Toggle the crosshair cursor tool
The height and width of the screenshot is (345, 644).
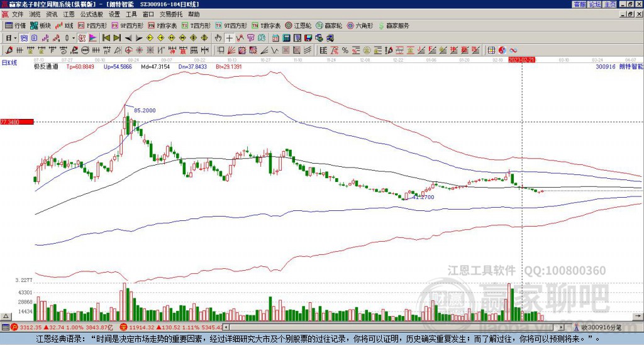[x=229, y=38]
